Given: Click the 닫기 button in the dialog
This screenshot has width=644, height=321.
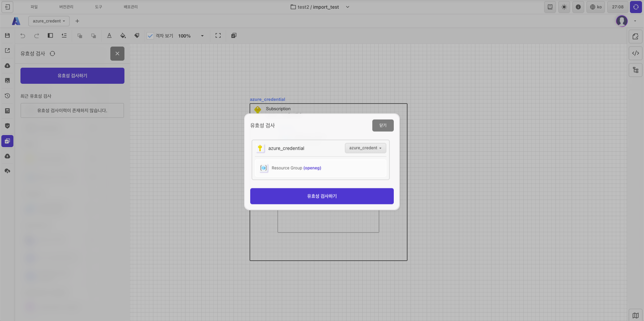Looking at the screenshot, I should (383, 125).
